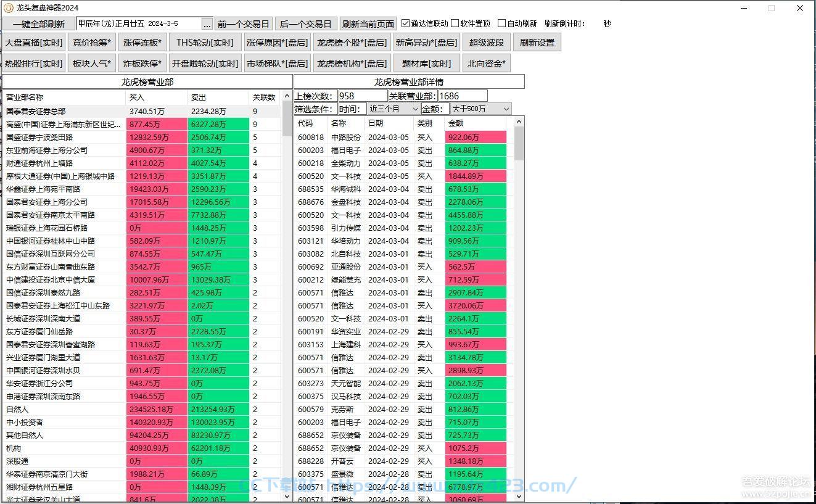Select row 国盛证券宁波桑田路

pyautogui.click(x=142, y=137)
